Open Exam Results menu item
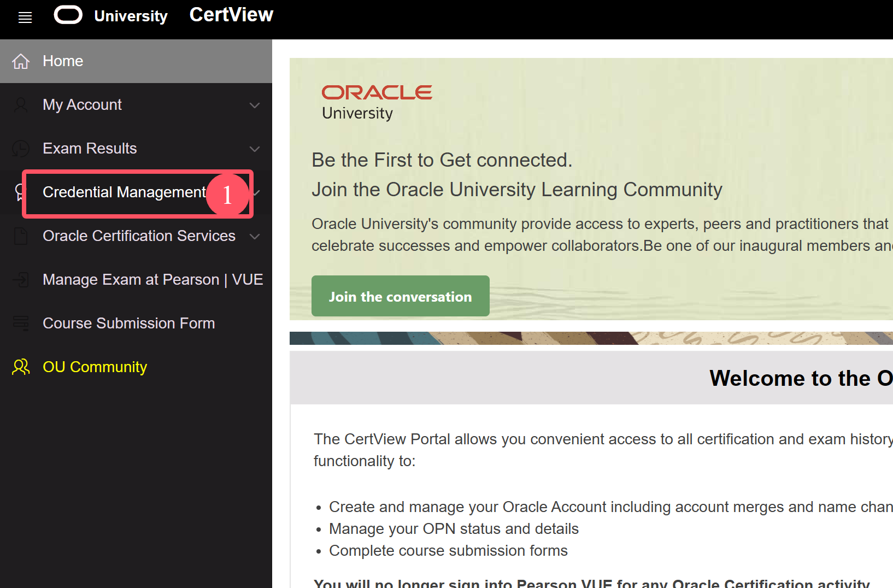The height and width of the screenshot is (588, 893). click(x=136, y=149)
